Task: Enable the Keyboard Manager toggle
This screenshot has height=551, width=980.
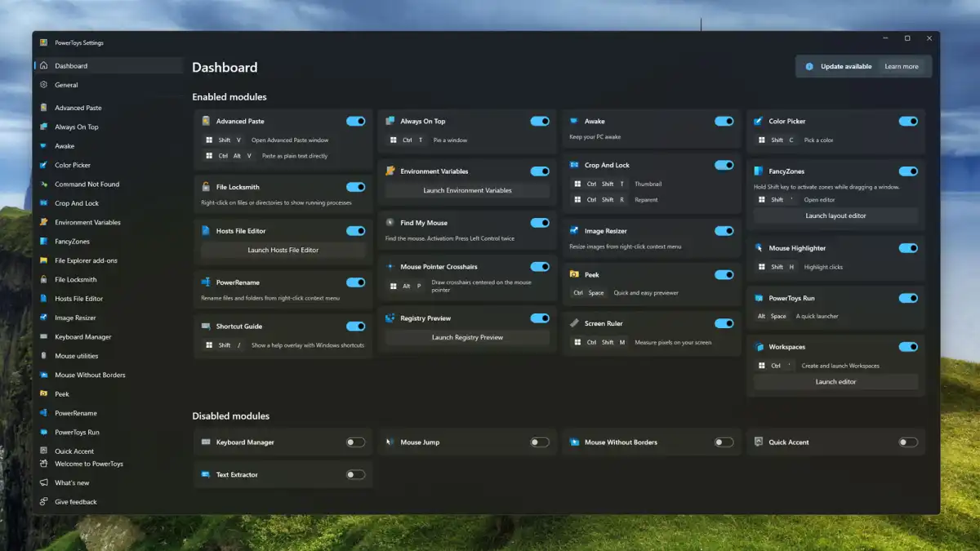Action: (355, 442)
